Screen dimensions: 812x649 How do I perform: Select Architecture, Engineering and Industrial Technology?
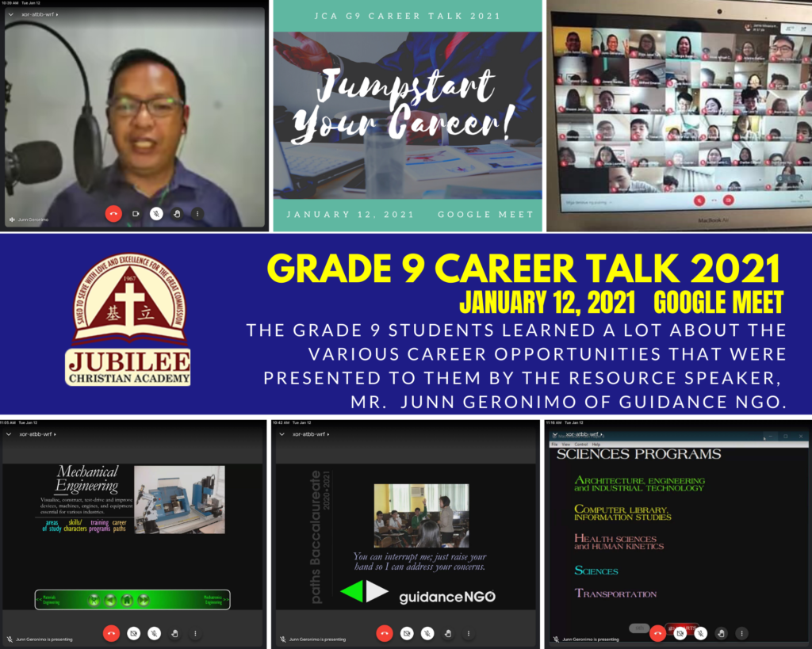tap(640, 484)
